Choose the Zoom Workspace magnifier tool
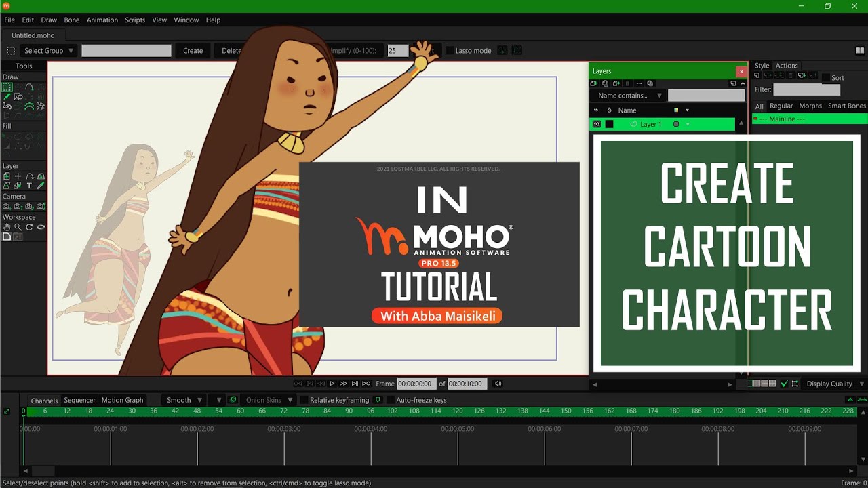868x488 pixels. [18, 227]
